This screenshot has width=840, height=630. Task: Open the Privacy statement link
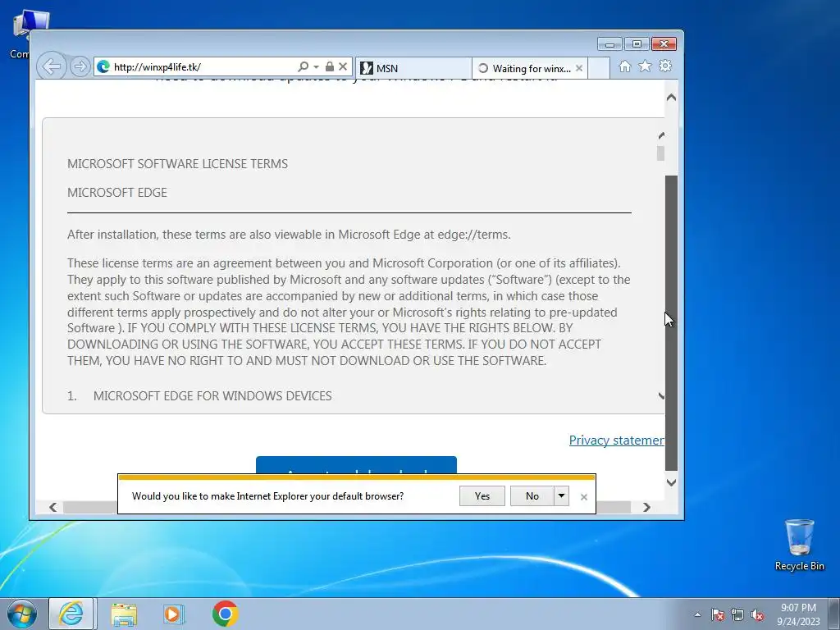[x=616, y=441]
